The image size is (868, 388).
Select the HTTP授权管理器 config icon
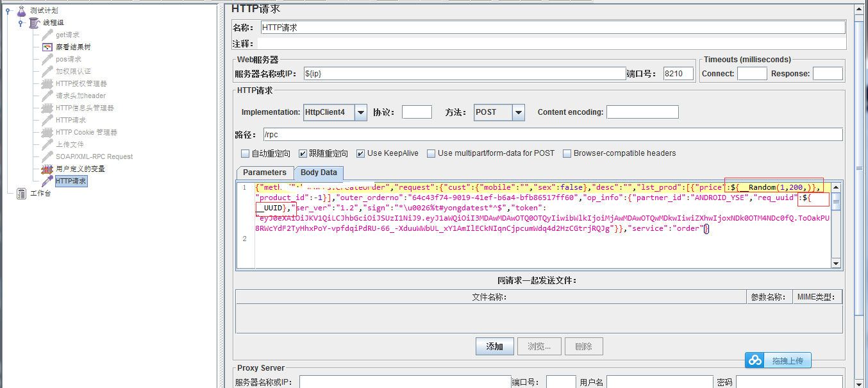(x=47, y=83)
